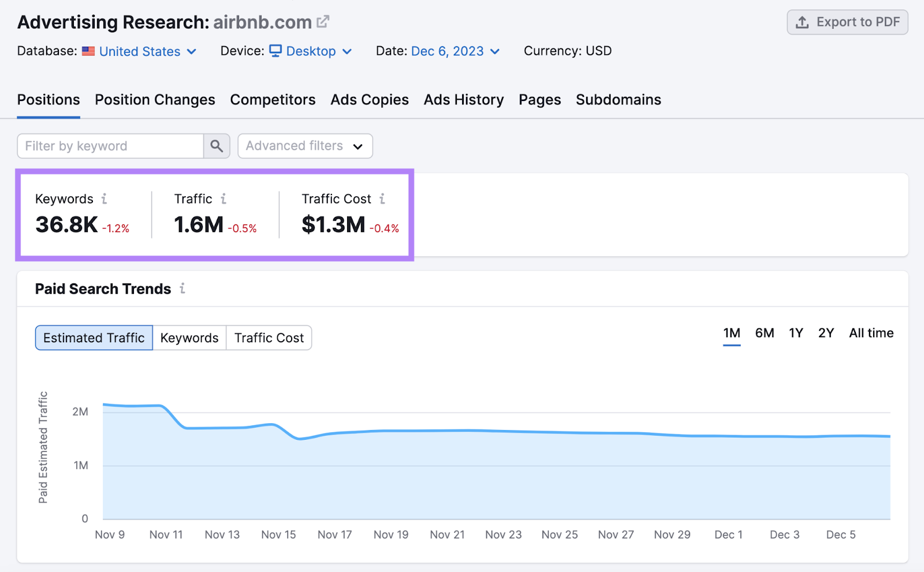Click the 2M y-axis label
This screenshot has height=572, width=924.
(x=80, y=412)
